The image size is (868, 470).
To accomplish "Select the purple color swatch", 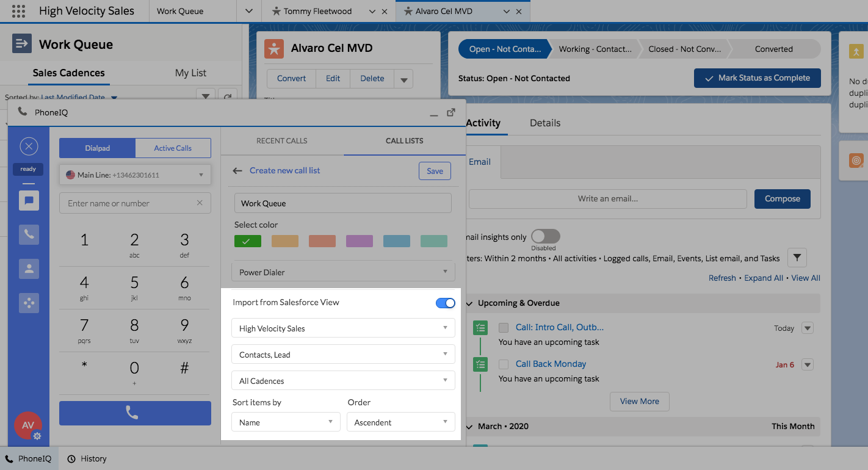I will click(360, 241).
